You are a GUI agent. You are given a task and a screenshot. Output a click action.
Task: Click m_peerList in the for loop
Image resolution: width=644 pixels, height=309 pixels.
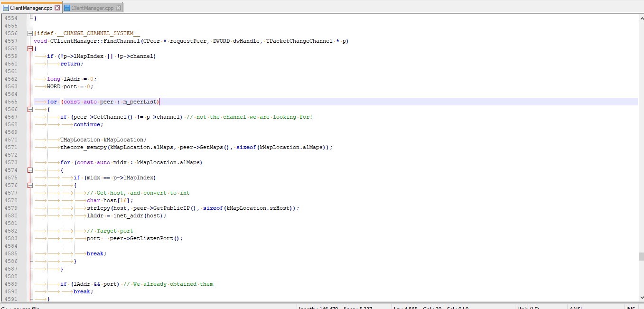tap(140, 102)
